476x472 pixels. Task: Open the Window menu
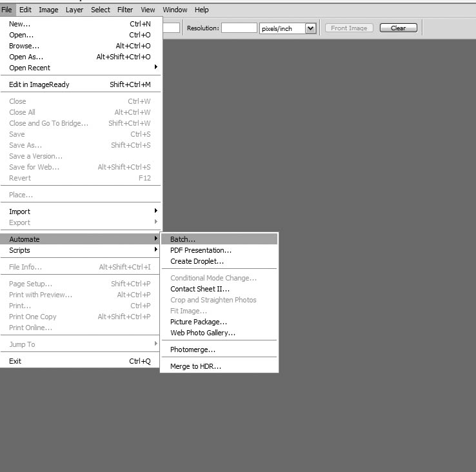point(175,10)
